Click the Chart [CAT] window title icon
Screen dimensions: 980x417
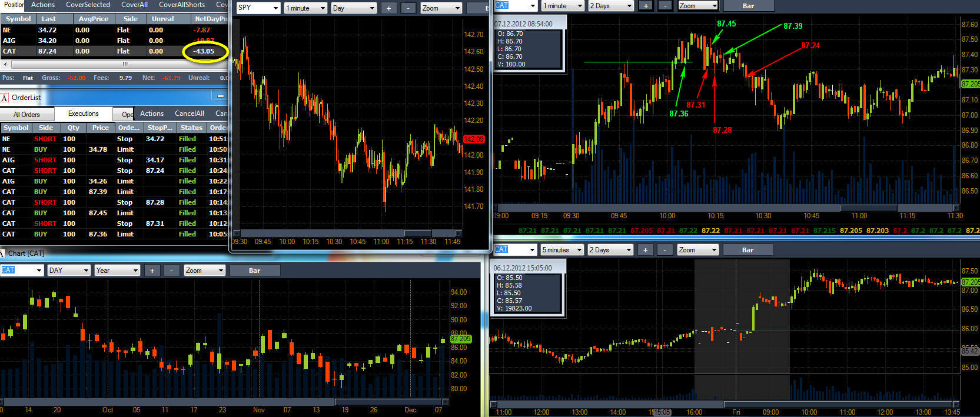pyautogui.click(x=4, y=253)
